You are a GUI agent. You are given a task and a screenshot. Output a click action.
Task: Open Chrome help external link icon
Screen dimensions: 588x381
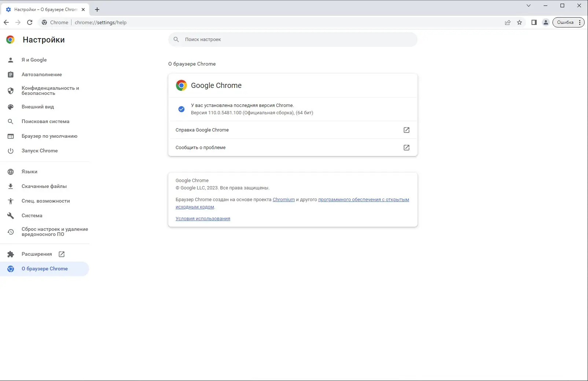click(x=406, y=130)
